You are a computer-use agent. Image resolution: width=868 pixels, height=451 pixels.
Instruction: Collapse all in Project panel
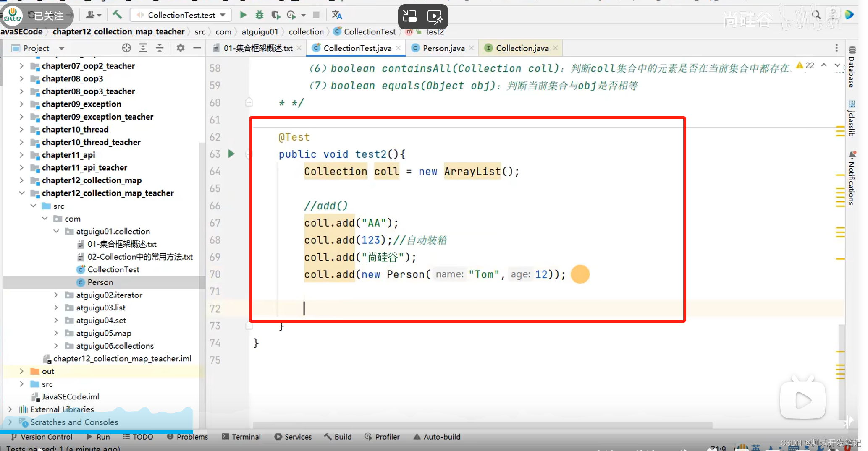tap(160, 48)
